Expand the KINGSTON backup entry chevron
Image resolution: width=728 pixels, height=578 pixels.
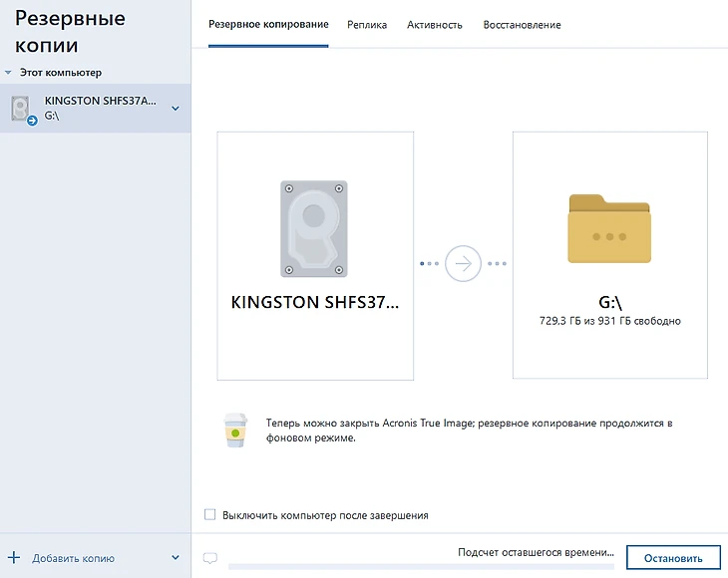click(x=176, y=109)
